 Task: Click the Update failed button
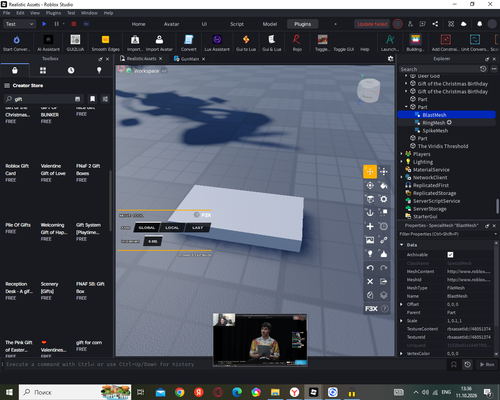pos(372,24)
